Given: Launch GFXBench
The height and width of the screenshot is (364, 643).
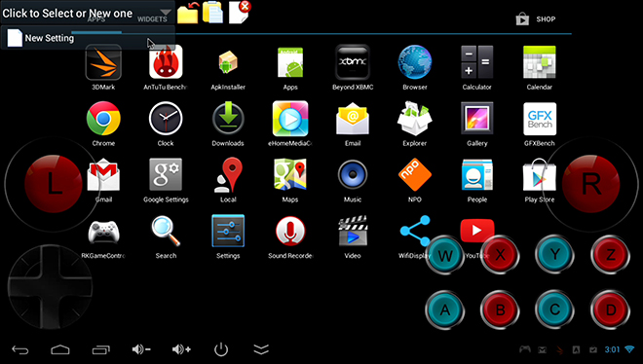Looking at the screenshot, I should click(540, 119).
